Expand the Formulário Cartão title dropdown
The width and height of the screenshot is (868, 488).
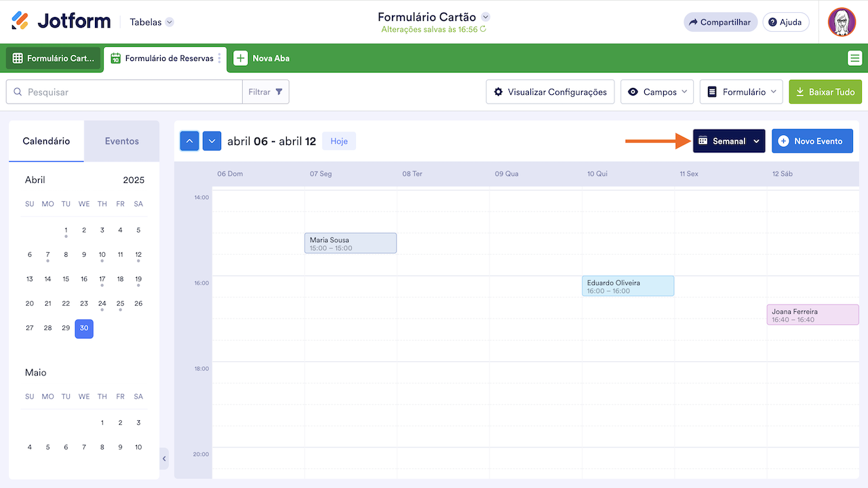click(486, 17)
